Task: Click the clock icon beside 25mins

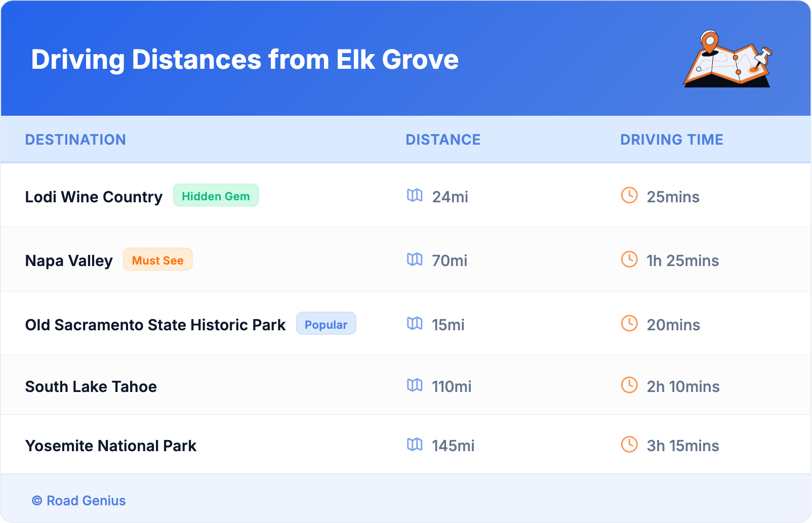Action: click(x=629, y=195)
